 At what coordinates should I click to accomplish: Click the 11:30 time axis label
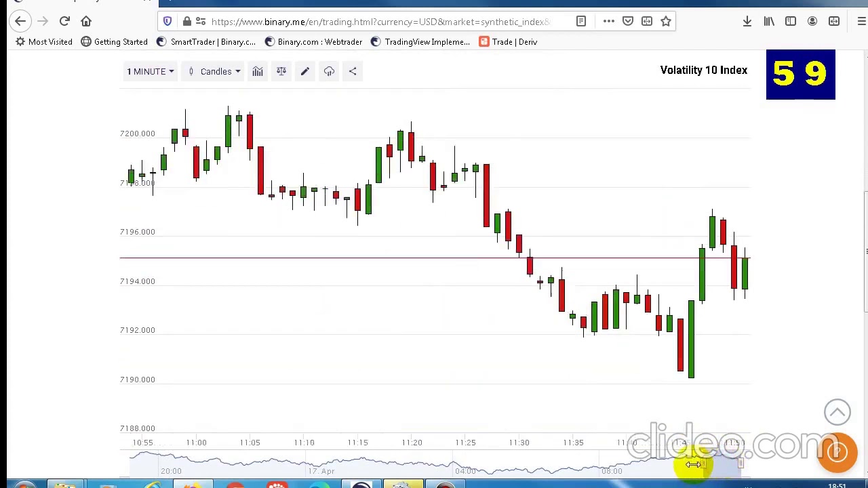point(519,443)
